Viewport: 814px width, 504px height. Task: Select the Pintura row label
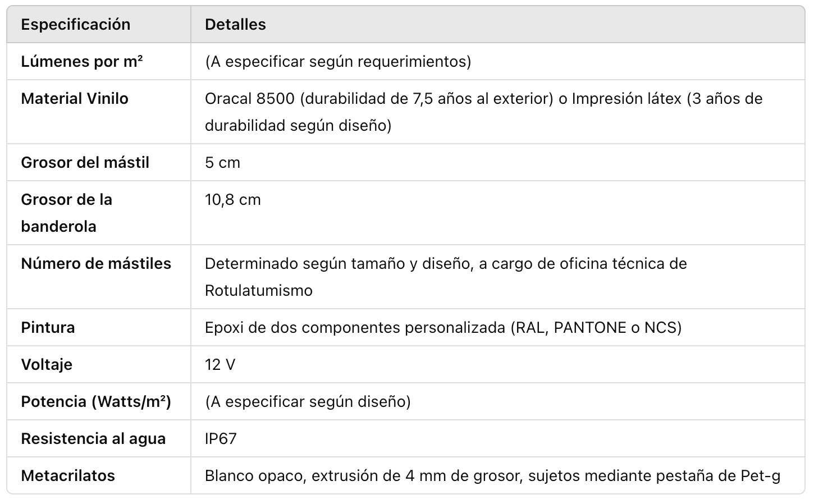tap(48, 328)
